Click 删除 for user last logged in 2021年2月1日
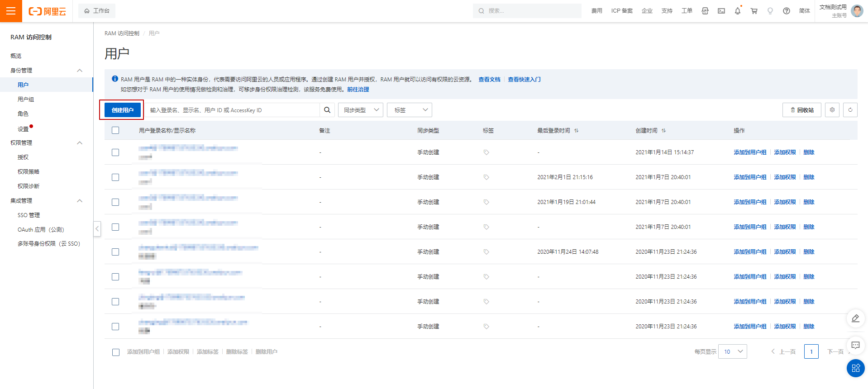868x389 pixels. pos(809,177)
